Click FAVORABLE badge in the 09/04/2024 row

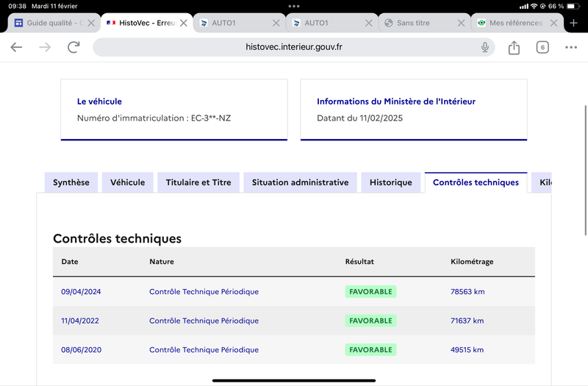(370, 291)
